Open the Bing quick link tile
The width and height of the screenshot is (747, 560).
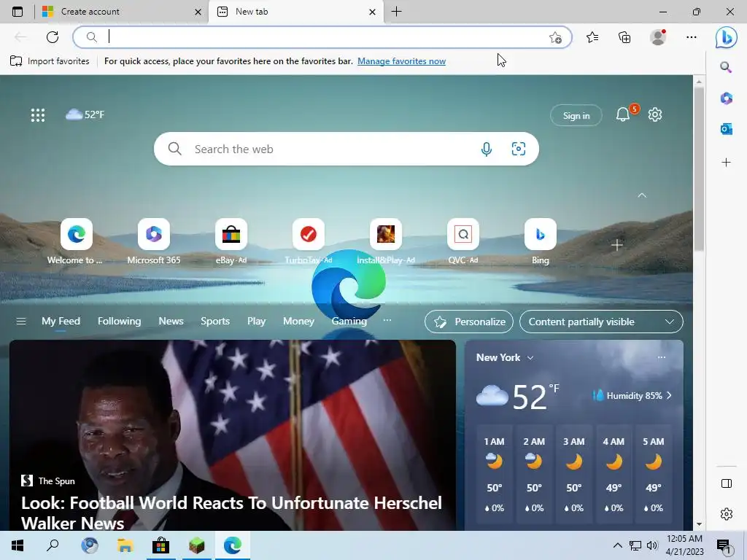(x=541, y=241)
